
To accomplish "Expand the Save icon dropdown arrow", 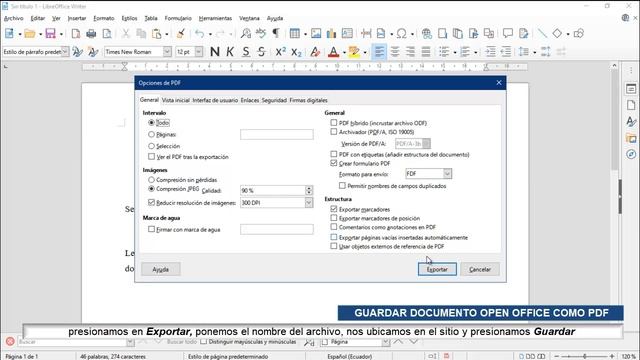I will click(61, 34).
